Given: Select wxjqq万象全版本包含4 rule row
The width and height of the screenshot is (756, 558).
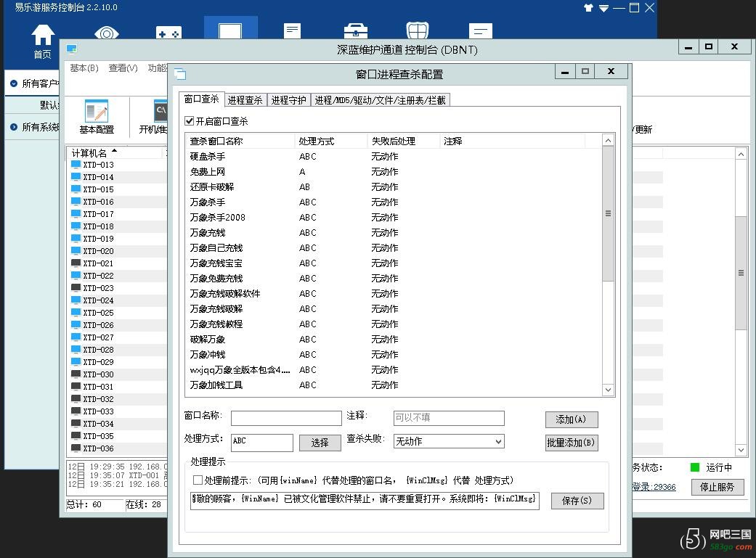Looking at the screenshot, I should 394,370.
